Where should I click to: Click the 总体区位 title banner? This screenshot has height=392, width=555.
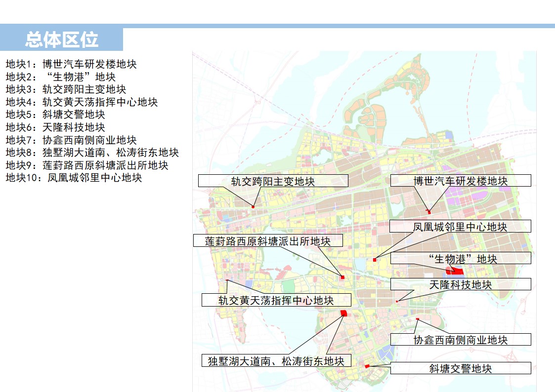tap(62, 39)
